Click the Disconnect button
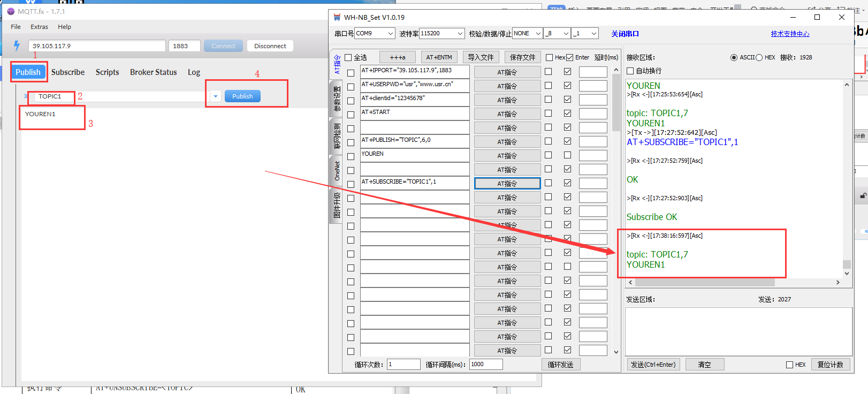The height and width of the screenshot is (394, 868). point(270,46)
